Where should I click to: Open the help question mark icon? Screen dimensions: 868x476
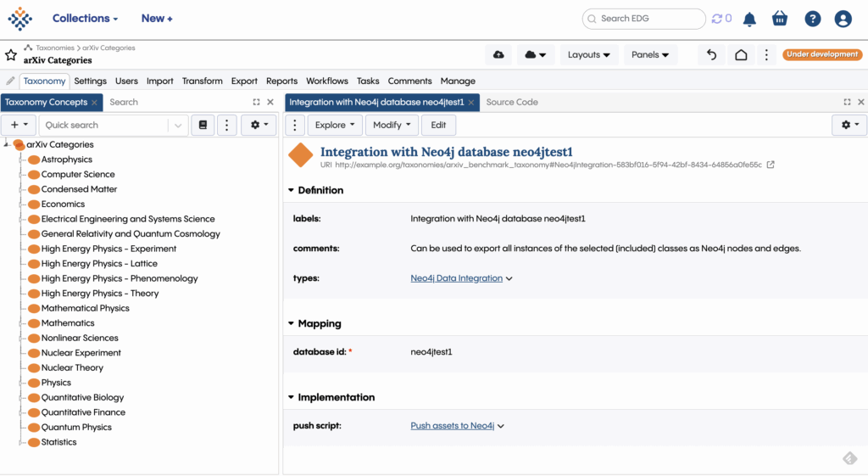click(812, 19)
